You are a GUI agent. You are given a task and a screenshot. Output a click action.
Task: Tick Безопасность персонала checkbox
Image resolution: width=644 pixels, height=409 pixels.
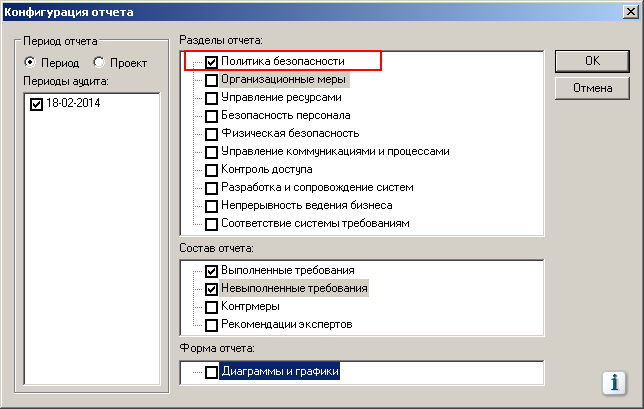point(211,116)
